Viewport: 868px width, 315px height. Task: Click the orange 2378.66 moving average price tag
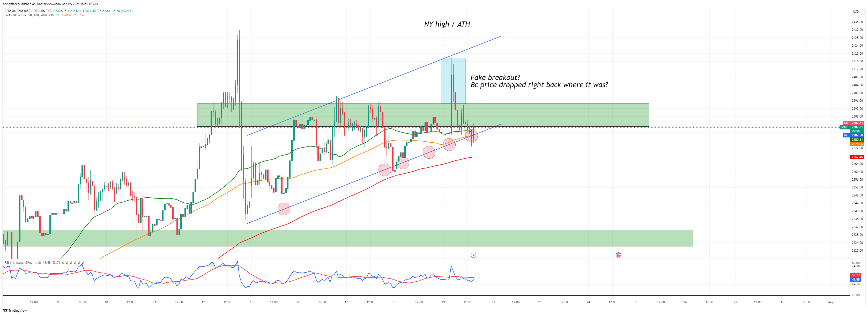pyautogui.click(x=857, y=144)
